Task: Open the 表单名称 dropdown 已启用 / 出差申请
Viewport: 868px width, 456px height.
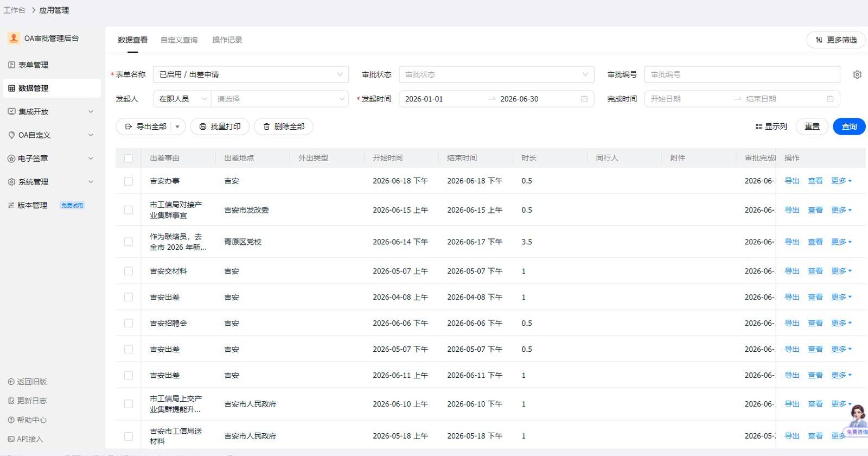Action: coord(251,74)
